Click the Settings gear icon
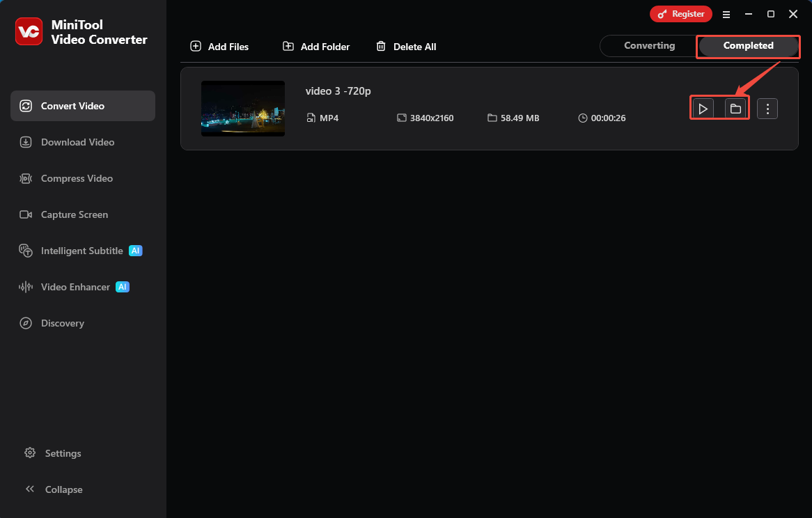This screenshot has height=518, width=812. click(30, 453)
